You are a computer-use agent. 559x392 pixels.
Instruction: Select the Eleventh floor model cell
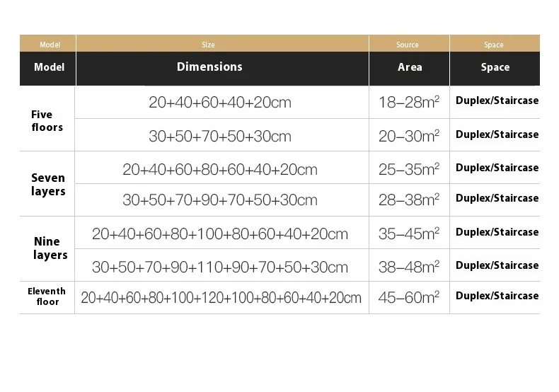(47, 296)
